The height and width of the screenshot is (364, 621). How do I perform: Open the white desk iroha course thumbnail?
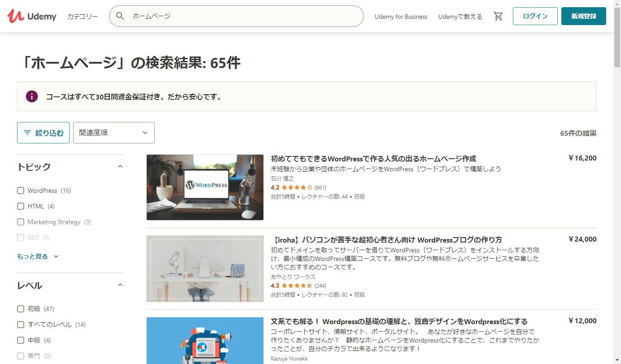(205, 269)
